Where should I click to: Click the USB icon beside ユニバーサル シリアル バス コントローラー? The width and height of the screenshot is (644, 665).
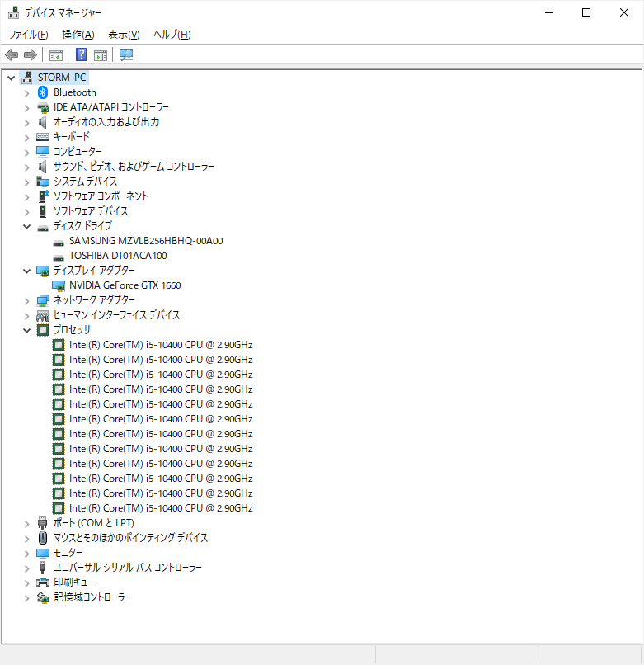point(42,568)
